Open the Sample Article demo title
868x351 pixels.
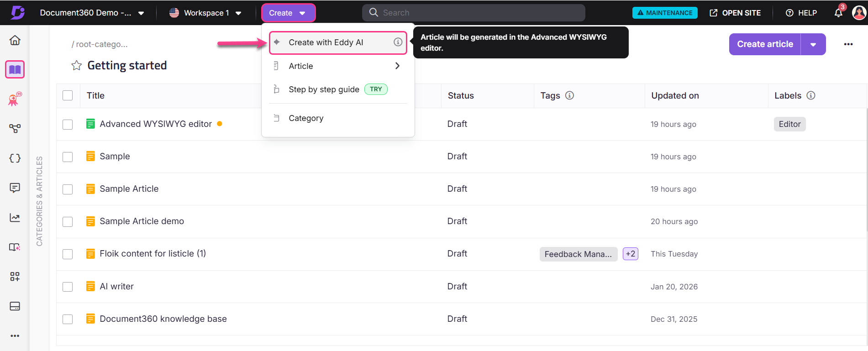pos(142,221)
